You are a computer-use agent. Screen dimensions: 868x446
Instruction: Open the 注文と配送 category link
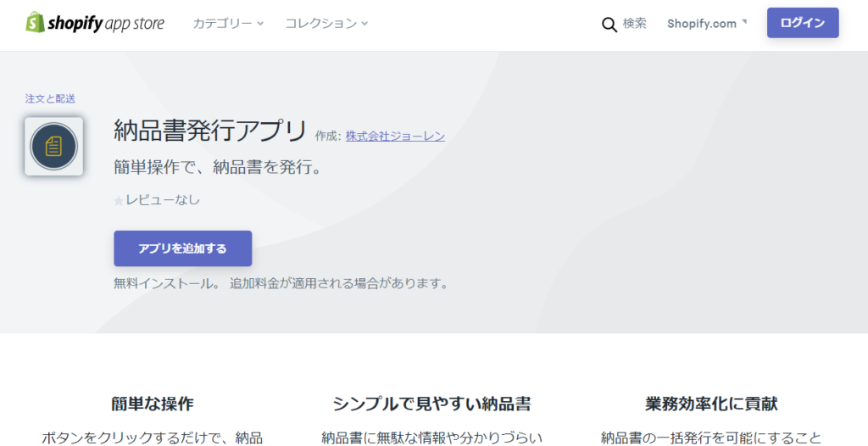tap(50, 98)
